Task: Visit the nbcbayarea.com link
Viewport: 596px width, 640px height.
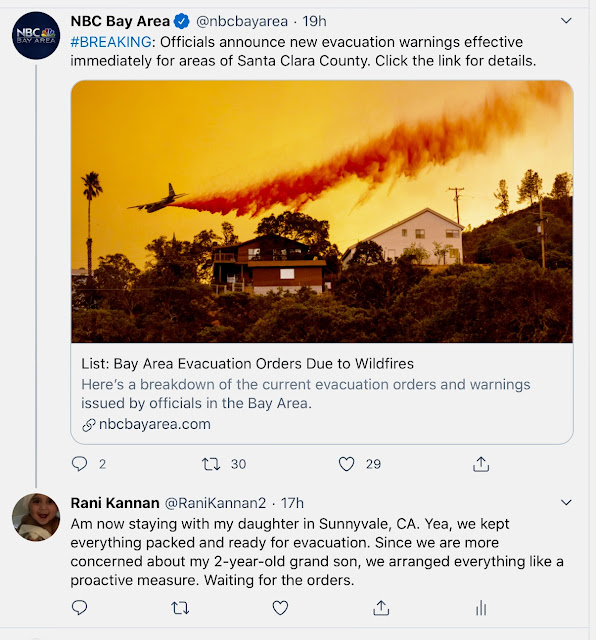Action: tap(155, 424)
